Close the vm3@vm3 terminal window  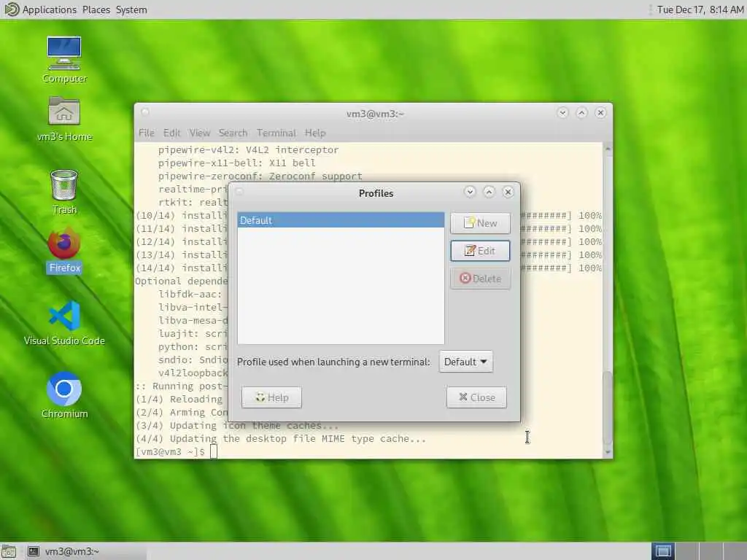click(x=600, y=113)
